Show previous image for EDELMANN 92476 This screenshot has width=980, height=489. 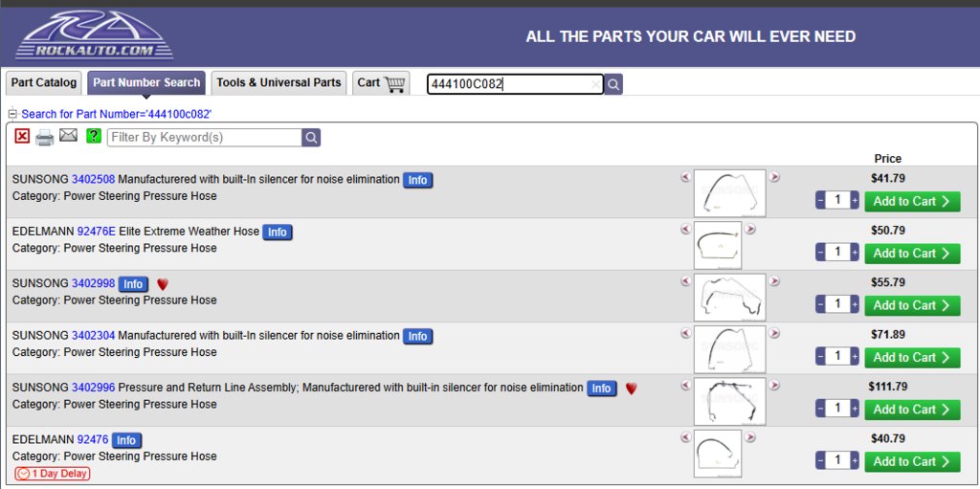[685, 437]
